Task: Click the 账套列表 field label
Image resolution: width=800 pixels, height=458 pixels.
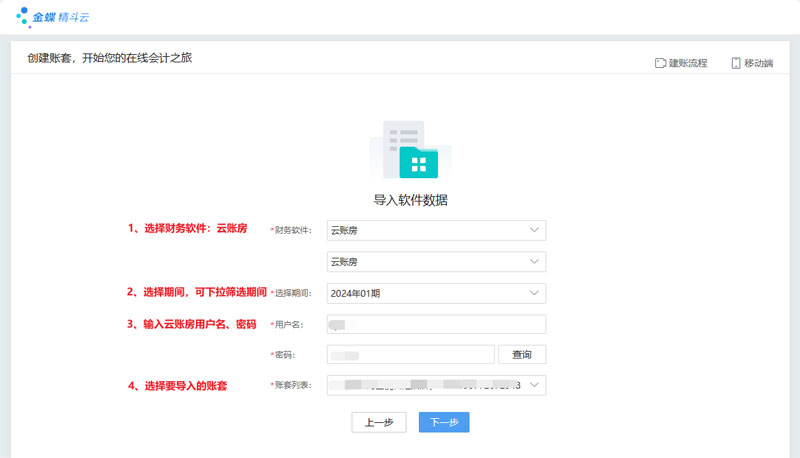Action: coord(291,386)
